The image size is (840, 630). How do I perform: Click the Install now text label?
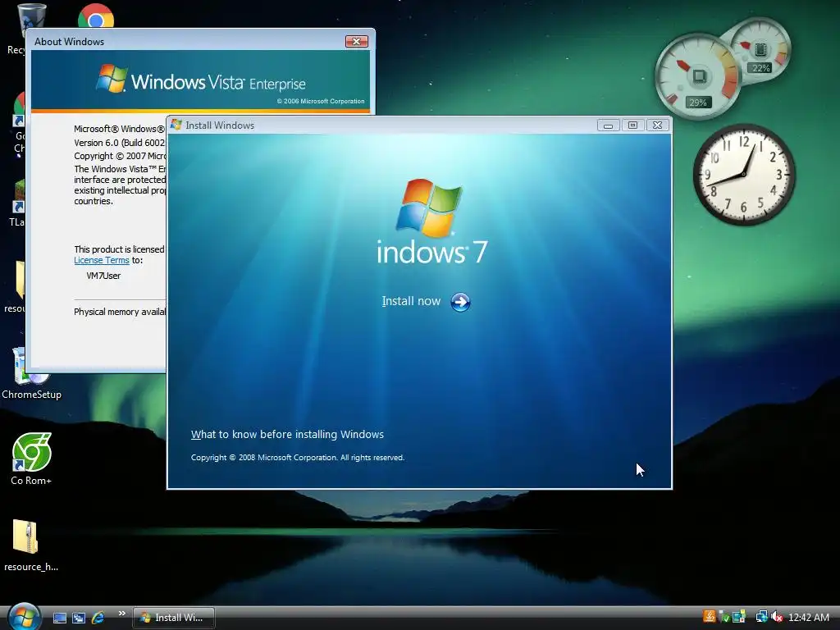411,301
